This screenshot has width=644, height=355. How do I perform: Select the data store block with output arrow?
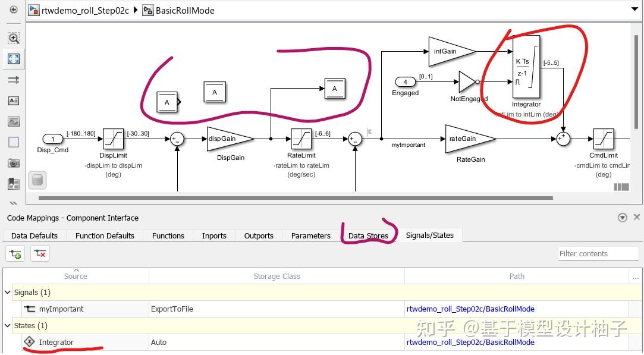coord(168,102)
